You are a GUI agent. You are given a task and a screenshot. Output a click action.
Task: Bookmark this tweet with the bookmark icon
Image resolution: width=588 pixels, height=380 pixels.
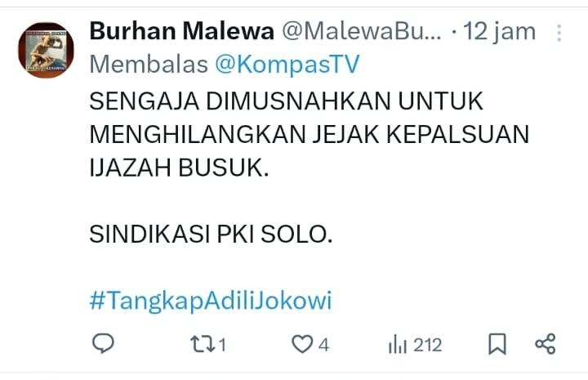497,344
